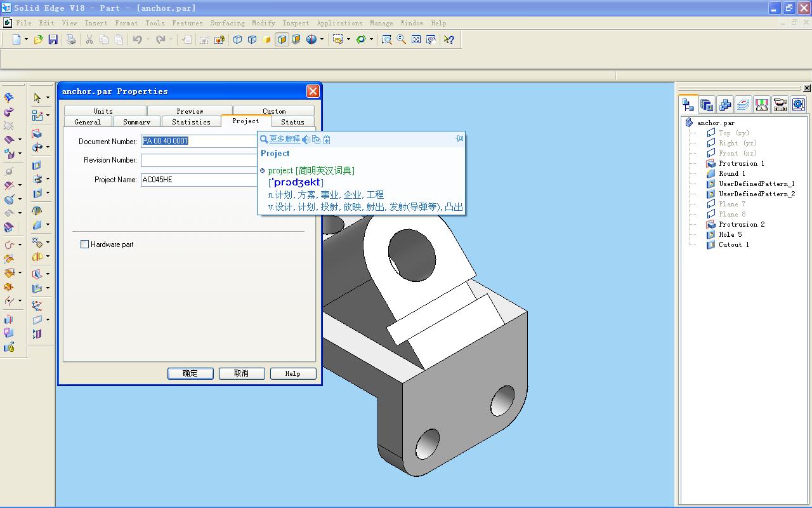Open the Applications menu
This screenshot has height=508, width=812.
(x=339, y=23)
